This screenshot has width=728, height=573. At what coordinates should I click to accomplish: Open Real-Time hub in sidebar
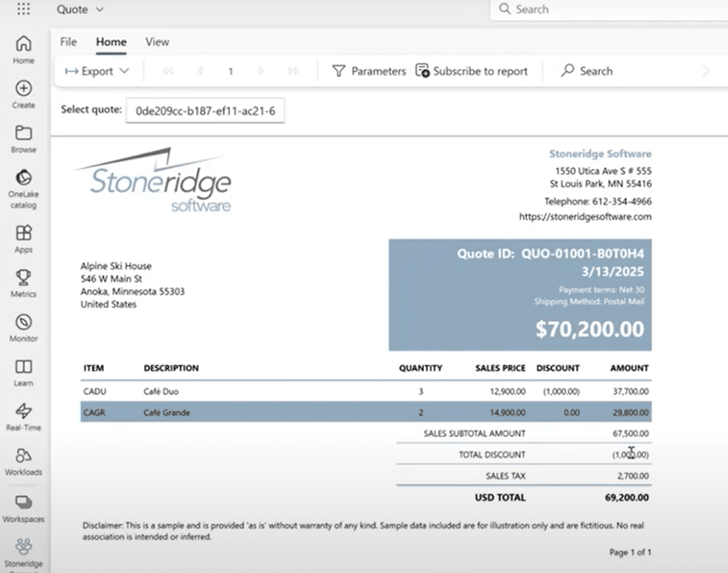click(x=24, y=415)
